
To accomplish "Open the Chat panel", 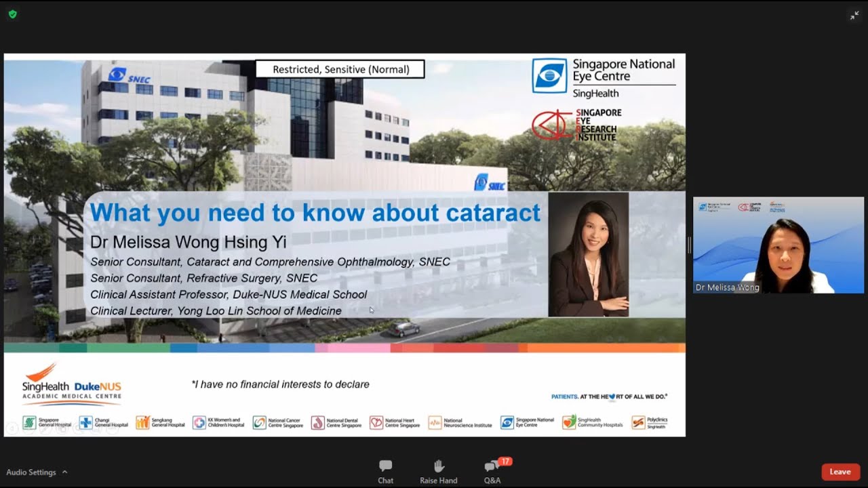I will pyautogui.click(x=385, y=471).
